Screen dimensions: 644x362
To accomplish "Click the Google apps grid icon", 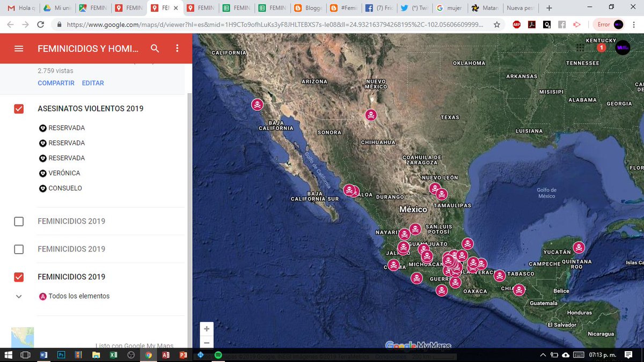I will click(x=580, y=48).
